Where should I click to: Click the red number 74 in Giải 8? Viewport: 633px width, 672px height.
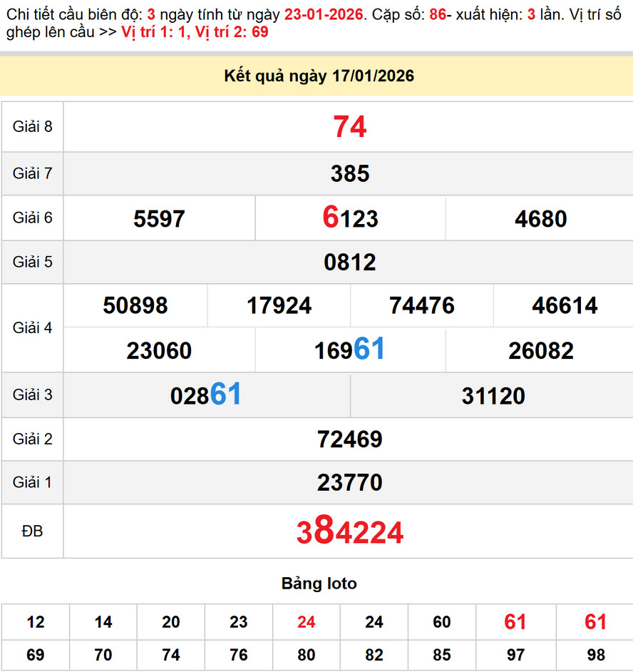(x=348, y=127)
